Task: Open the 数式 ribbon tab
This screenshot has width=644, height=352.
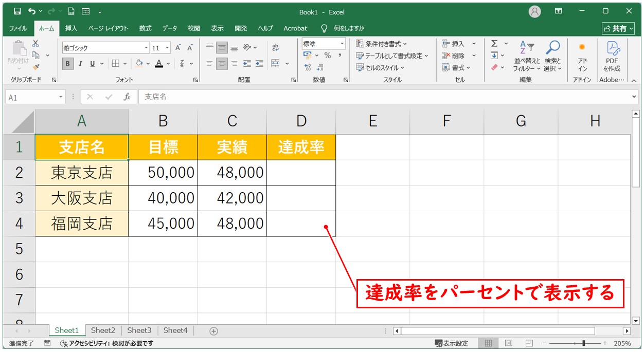Action: click(x=145, y=28)
